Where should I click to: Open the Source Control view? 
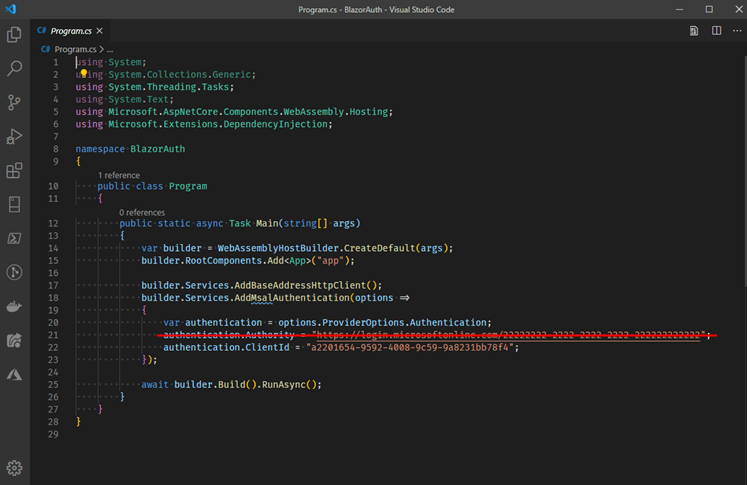point(14,102)
